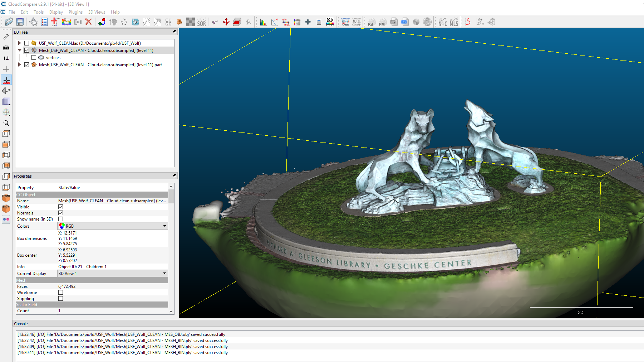Expand the level 11).part mesh node

click(x=20, y=64)
